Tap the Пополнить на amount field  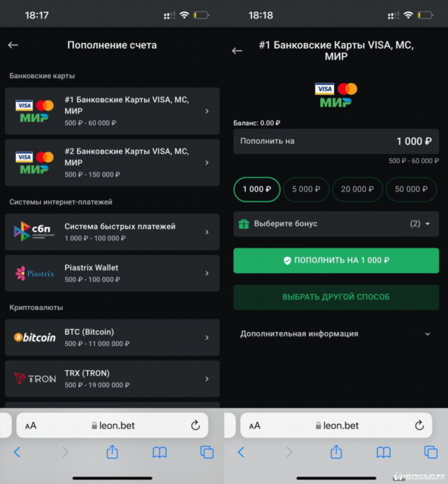pos(336,141)
